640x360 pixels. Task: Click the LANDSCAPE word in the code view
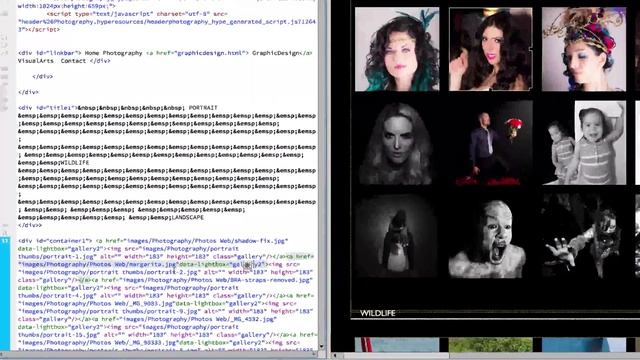(187, 218)
